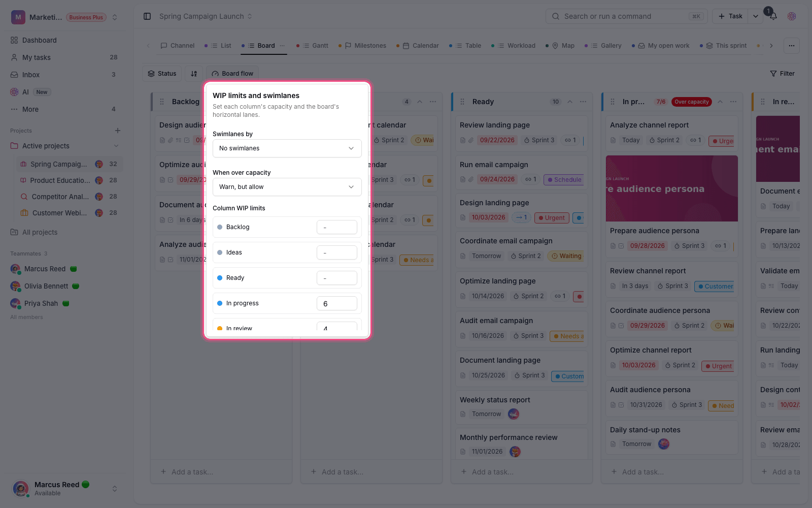Open the Filter funnel option
The width and height of the screenshot is (812, 508).
pyautogui.click(x=782, y=74)
